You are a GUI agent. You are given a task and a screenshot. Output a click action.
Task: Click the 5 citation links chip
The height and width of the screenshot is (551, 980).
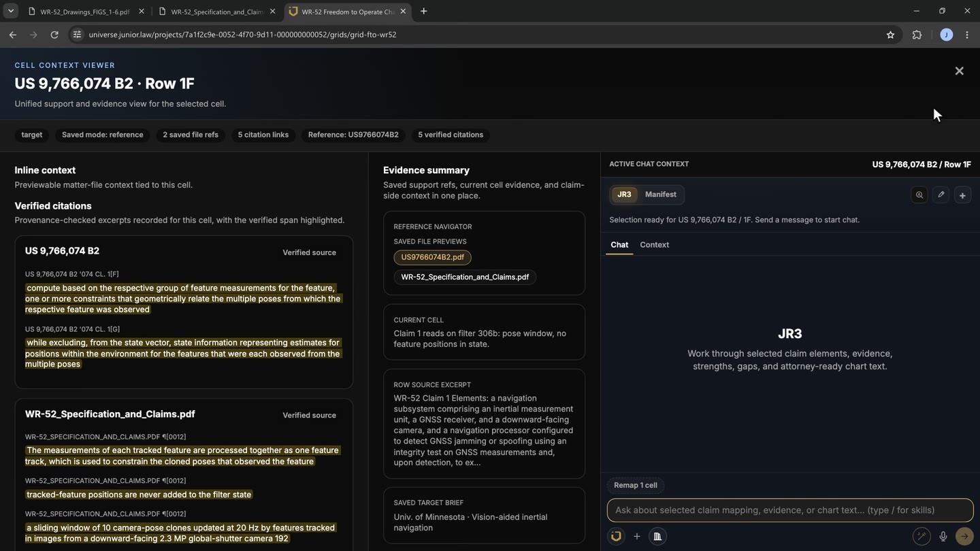coord(263,135)
